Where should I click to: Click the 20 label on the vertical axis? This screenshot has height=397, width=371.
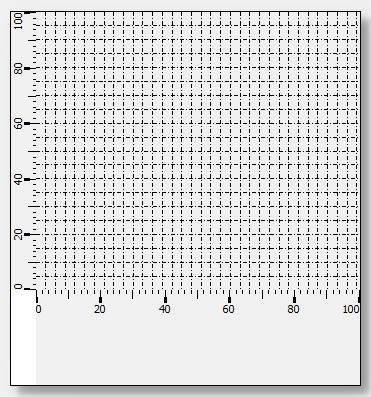pos(18,235)
